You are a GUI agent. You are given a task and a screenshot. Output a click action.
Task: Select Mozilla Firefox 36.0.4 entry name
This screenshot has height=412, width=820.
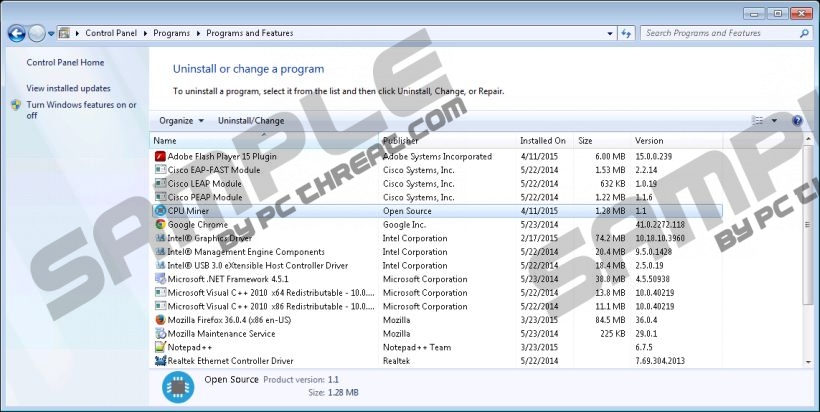[229, 319]
